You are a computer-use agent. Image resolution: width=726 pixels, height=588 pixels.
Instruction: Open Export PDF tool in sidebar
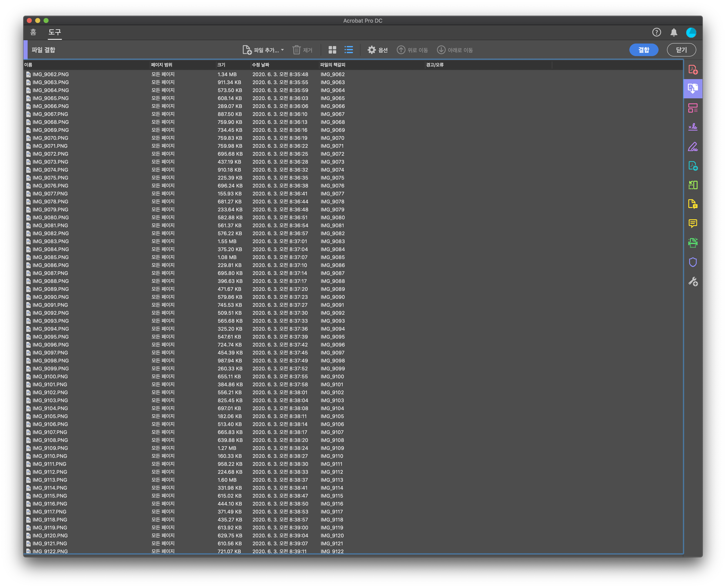click(x=693, y=166)
